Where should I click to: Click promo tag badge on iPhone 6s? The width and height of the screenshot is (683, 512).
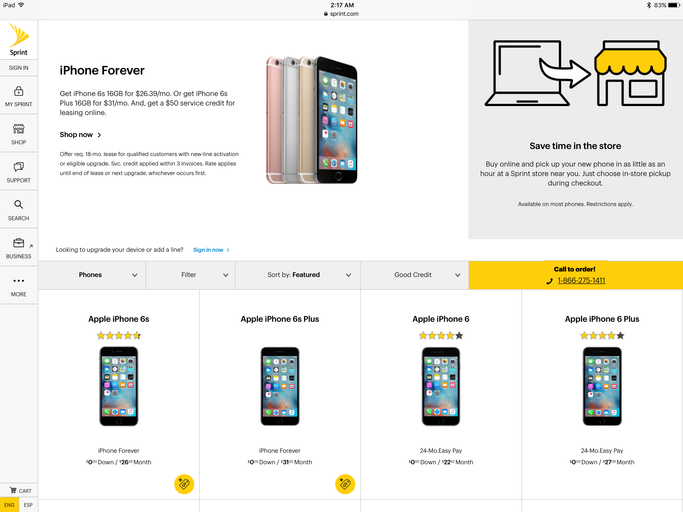184,484
